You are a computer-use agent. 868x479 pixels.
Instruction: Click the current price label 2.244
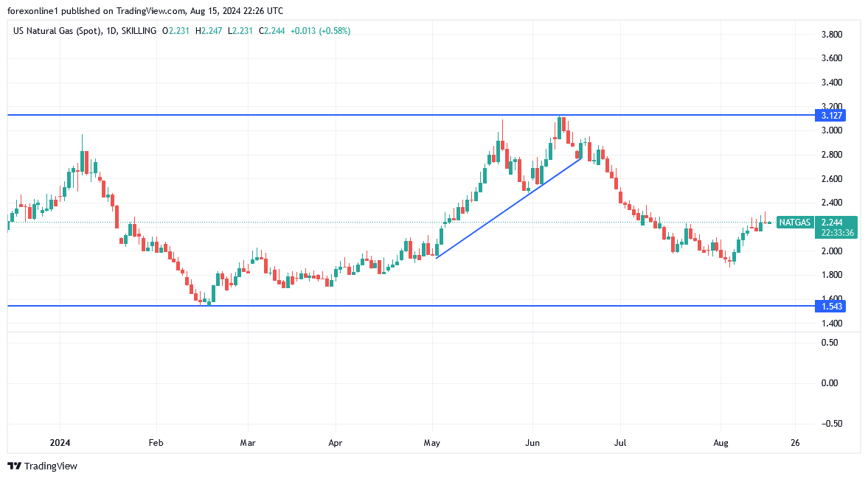coord(833,223)
